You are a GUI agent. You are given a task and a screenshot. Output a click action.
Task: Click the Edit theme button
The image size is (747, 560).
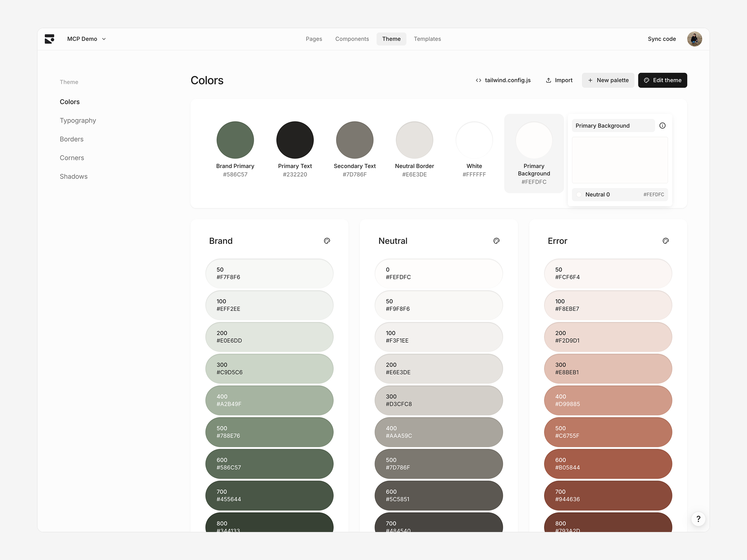click(x=662, y=80)
